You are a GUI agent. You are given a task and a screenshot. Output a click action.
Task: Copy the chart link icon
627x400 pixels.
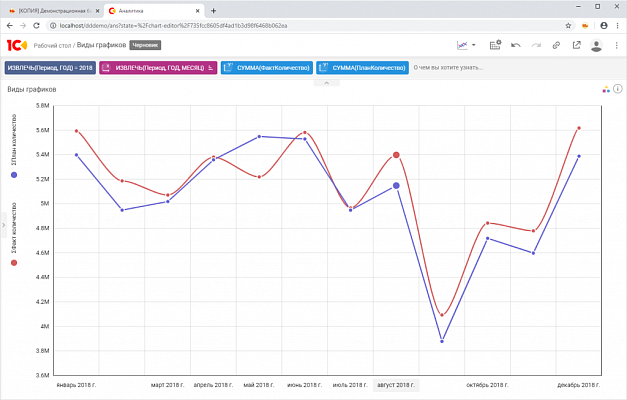pos(556,45)
